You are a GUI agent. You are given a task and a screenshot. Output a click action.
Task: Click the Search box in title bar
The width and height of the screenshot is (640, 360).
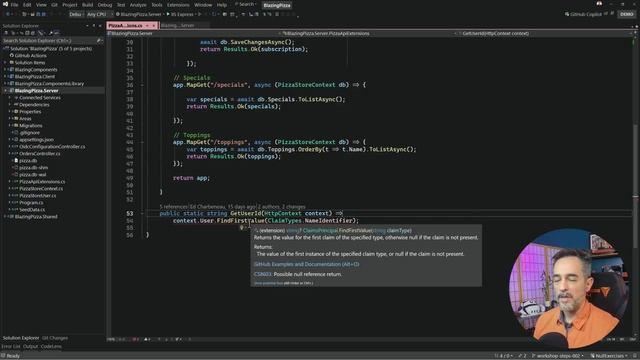[245, 4]
